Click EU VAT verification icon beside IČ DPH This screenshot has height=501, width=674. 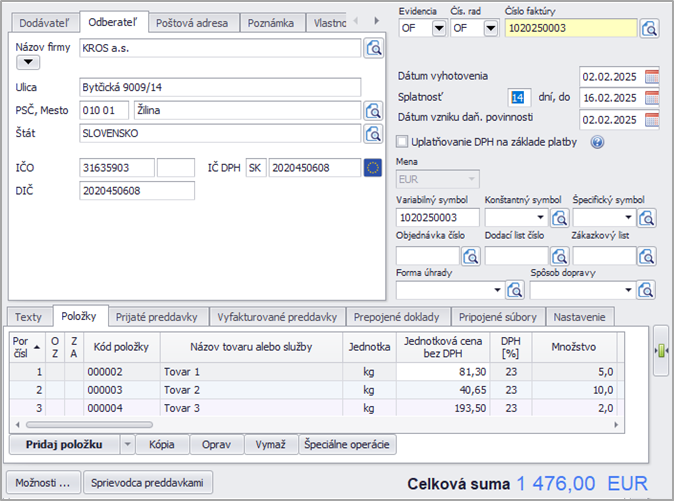coord(373,168)
